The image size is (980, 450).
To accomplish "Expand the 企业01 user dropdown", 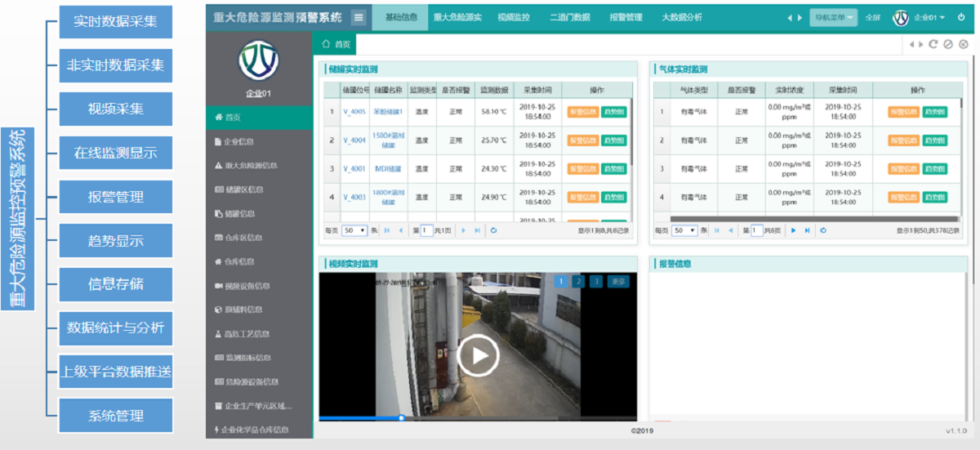I will (929, 17).
